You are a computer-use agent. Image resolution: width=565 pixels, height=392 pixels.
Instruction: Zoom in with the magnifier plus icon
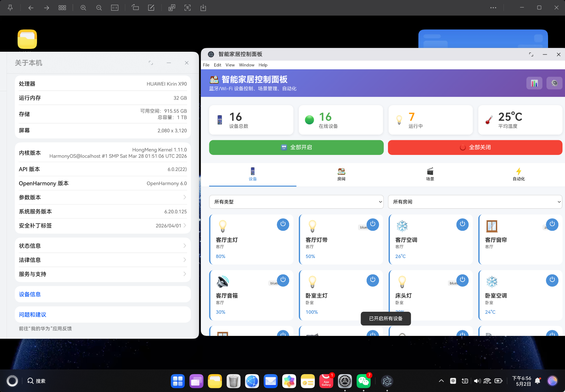pyautogui.click(x=83, y=8)
